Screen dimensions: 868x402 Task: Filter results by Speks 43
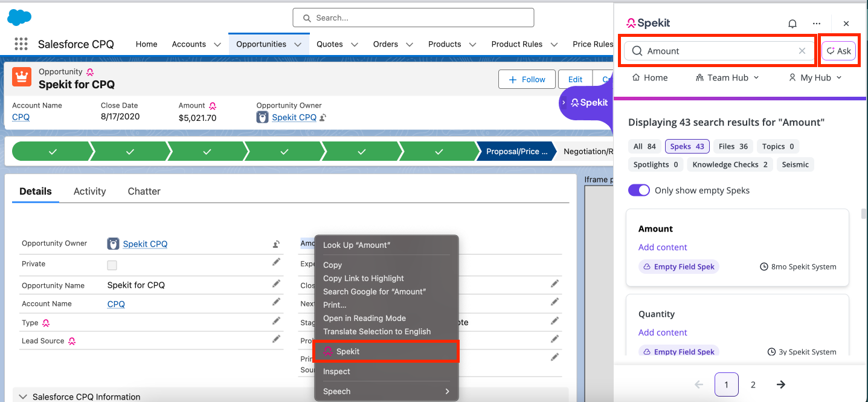coord(687,146)
